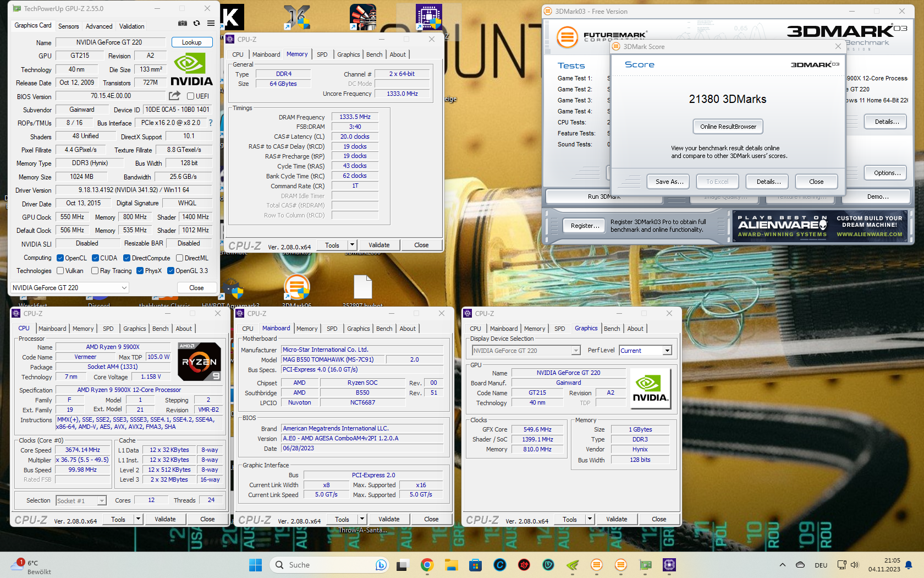The width and height of the screenshot is (924, 578).
Task: Expand the Tools dropdown arrow in the CPU-Z CPU window
Action: pyautogui.click(x=138, y=519)
